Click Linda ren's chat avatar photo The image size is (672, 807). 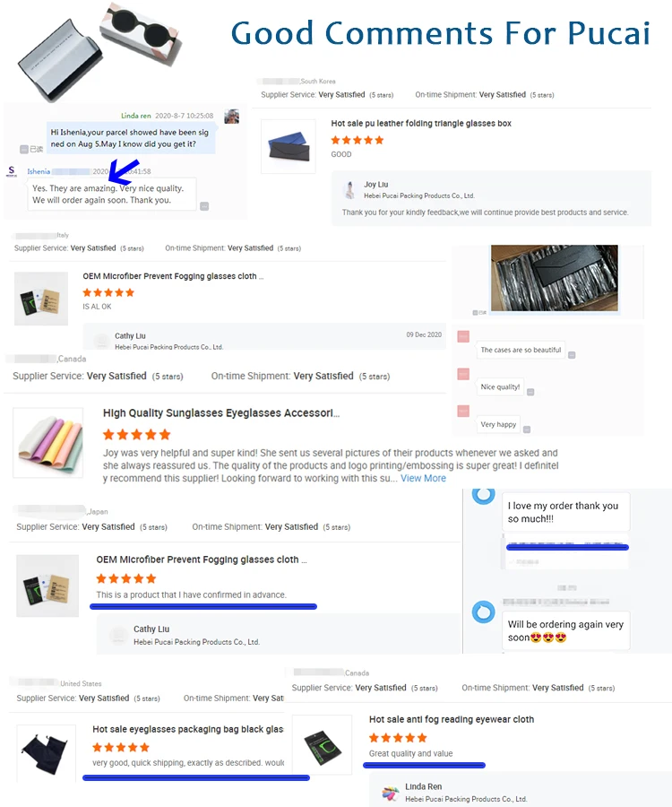pyautogui.click(x=232, y=117)
